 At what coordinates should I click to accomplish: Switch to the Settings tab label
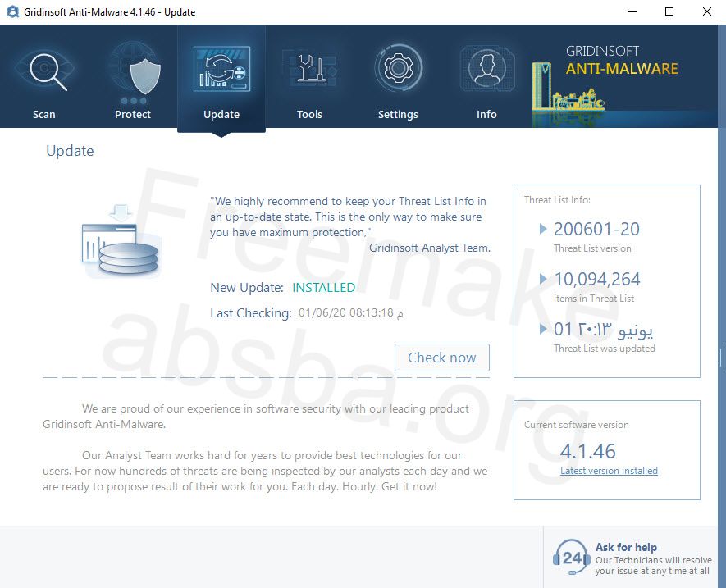pos(398,114)
